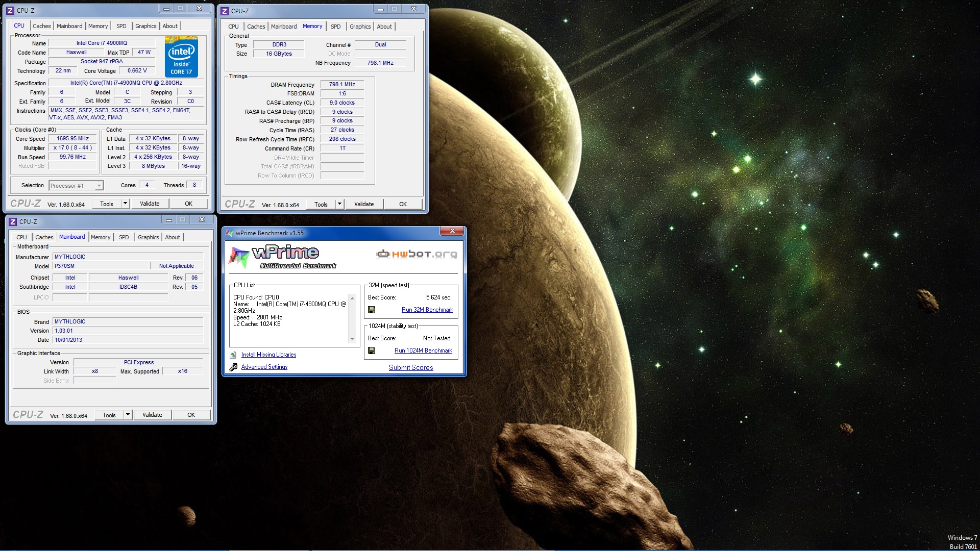Click the Core Speed value 1695.95 MHz
This screenshot has height=551, width=980.
pyautogui.click(x=73, y=138)
